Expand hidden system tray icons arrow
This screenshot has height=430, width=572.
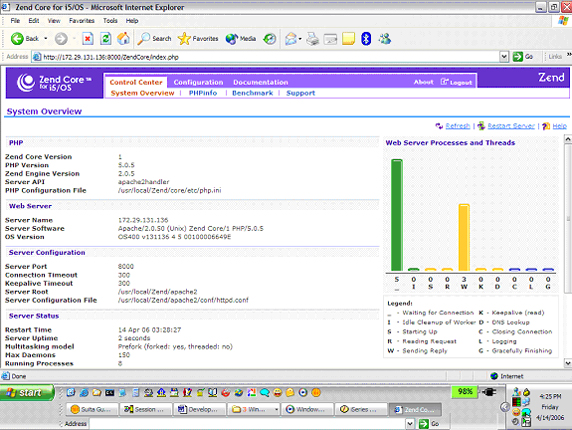505,407
